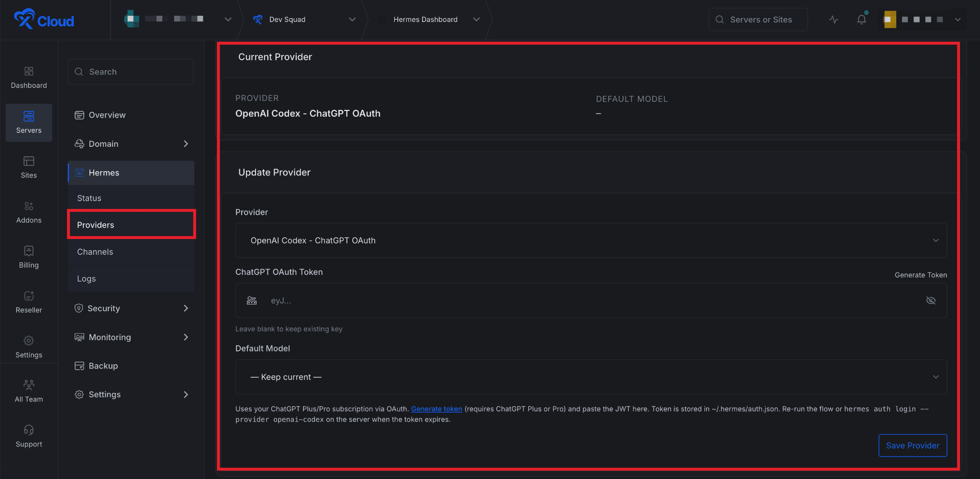Image resolution: width=980 pixels, height=479 pixels.
Task: Open sidebar Settings
Action: tap(29, 345)
